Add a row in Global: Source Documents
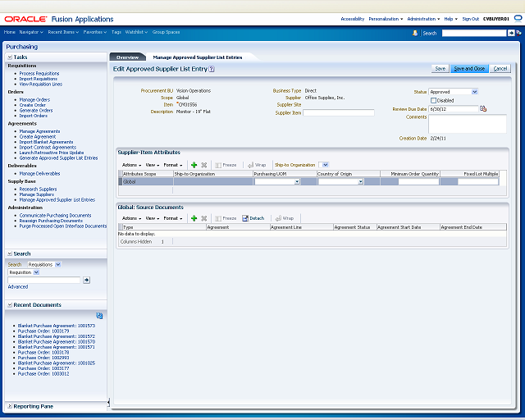The height and width of the screenshot is (420, 525). click(194, 218)
